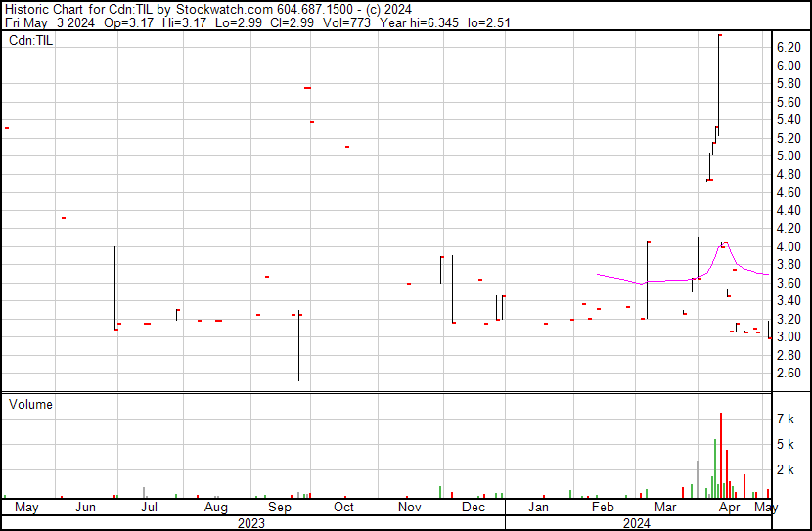Click the 2024 year label
The width and height of the screenshot is (812, 531).
click(637, 524)
